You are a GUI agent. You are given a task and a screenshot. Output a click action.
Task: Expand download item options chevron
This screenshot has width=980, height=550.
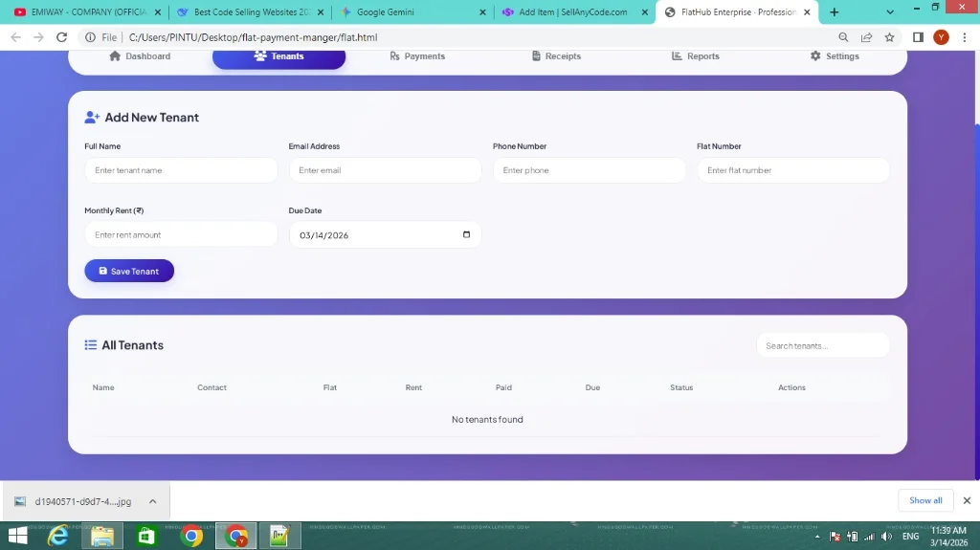152,501
